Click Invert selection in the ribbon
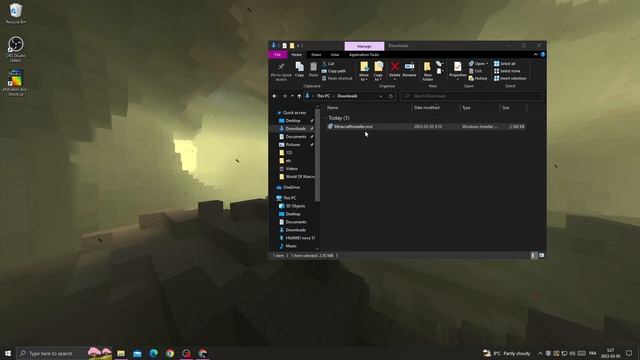The width and height of the screenshot is (640, 360). click(x=510, y=78)
